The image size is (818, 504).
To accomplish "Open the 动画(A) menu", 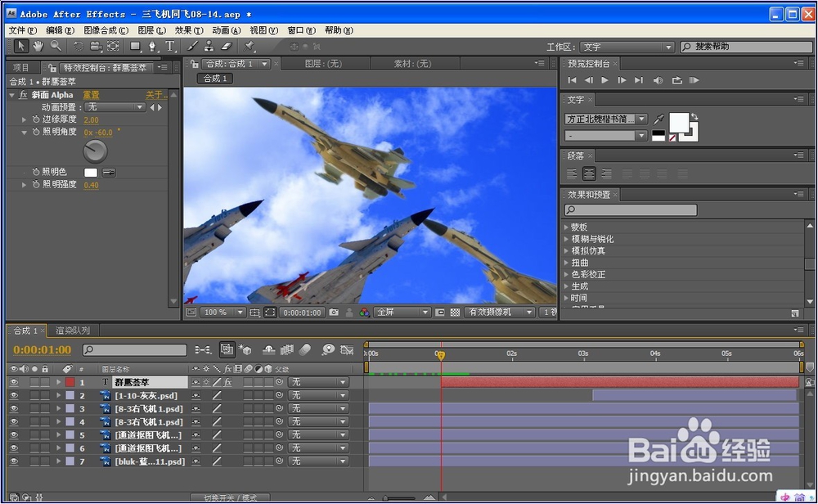I will (x=227, y=30).
